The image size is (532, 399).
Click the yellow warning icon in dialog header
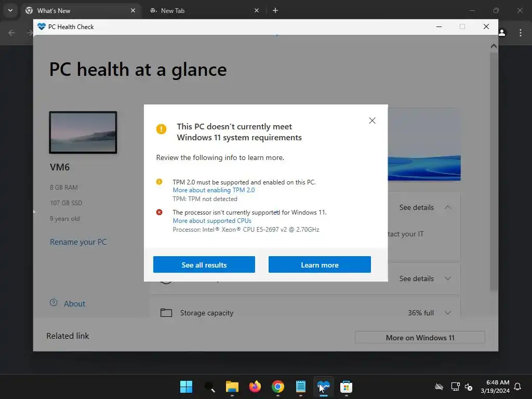(161, 129)
